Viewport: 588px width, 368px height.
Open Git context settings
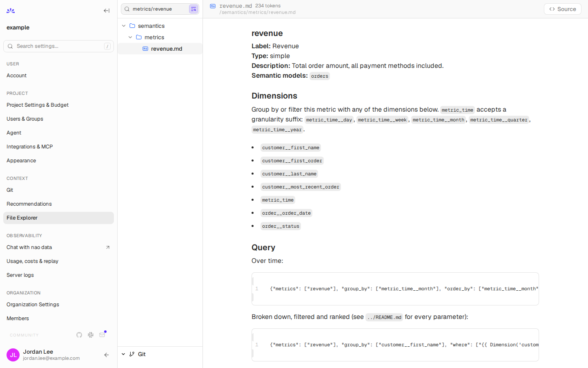point(58,190)
